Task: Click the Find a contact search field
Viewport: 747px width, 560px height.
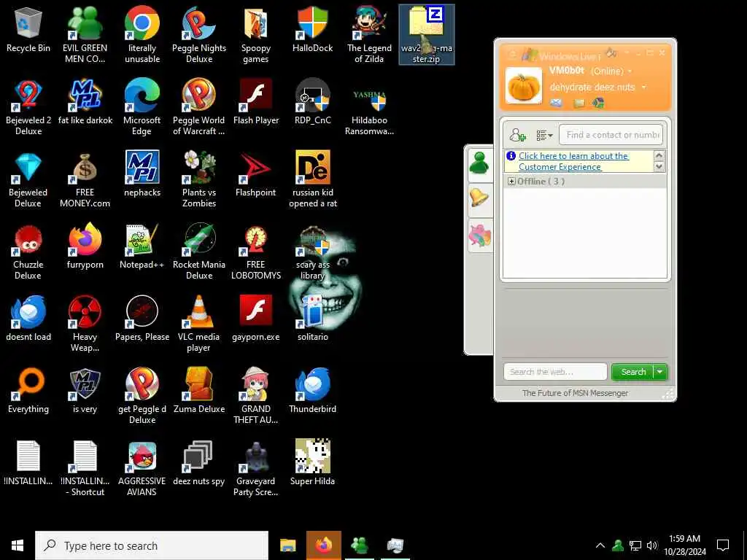Action: click(x=611, y=135)
